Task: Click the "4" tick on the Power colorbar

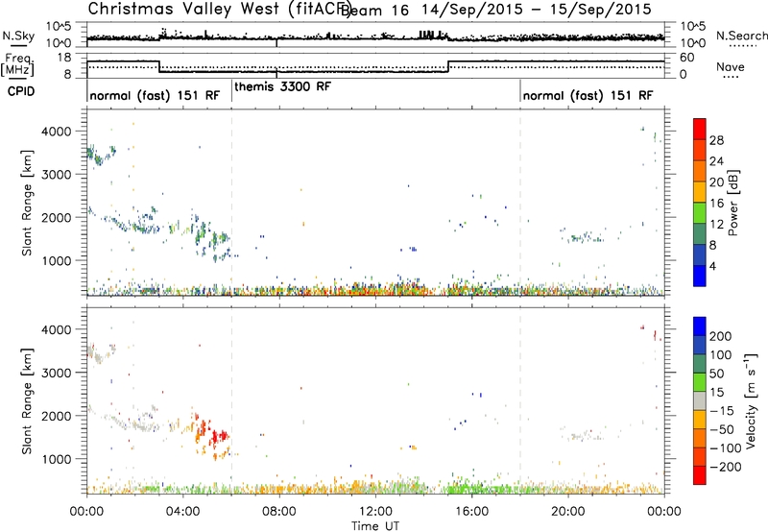Action: tap(712, 266)
